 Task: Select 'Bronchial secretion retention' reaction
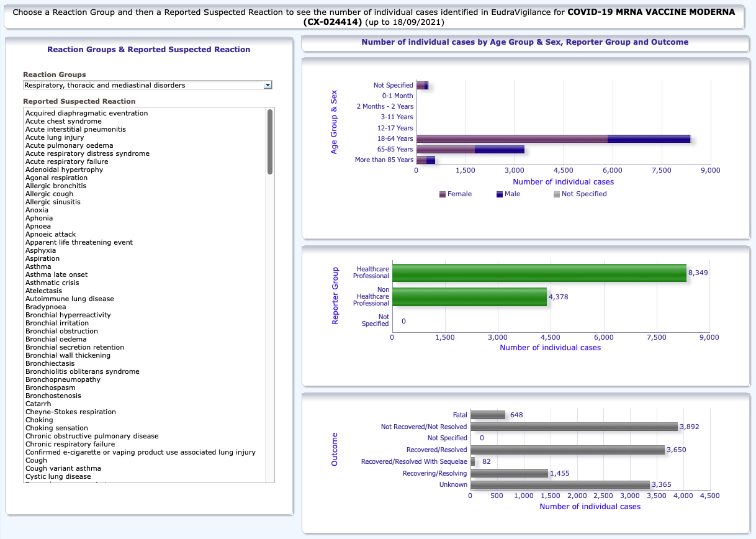click(x=74, y=347)
